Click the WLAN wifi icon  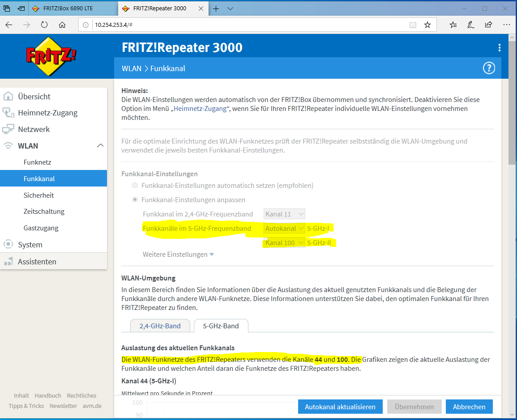(8, 146)
